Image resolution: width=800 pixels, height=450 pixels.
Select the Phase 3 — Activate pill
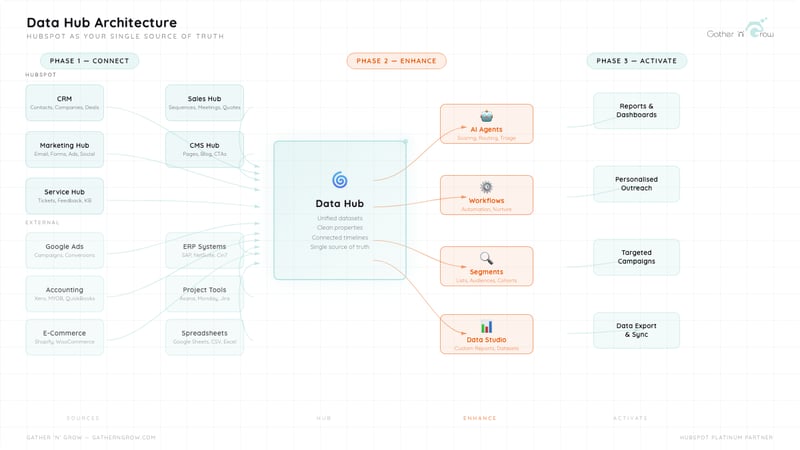pyautogui.click(x=636, y=61)
